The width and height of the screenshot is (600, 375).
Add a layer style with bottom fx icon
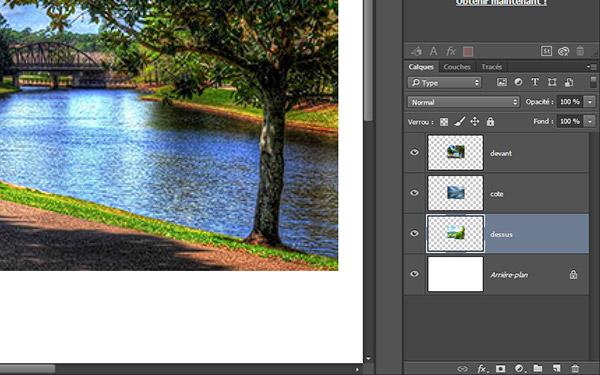point(482,369)
